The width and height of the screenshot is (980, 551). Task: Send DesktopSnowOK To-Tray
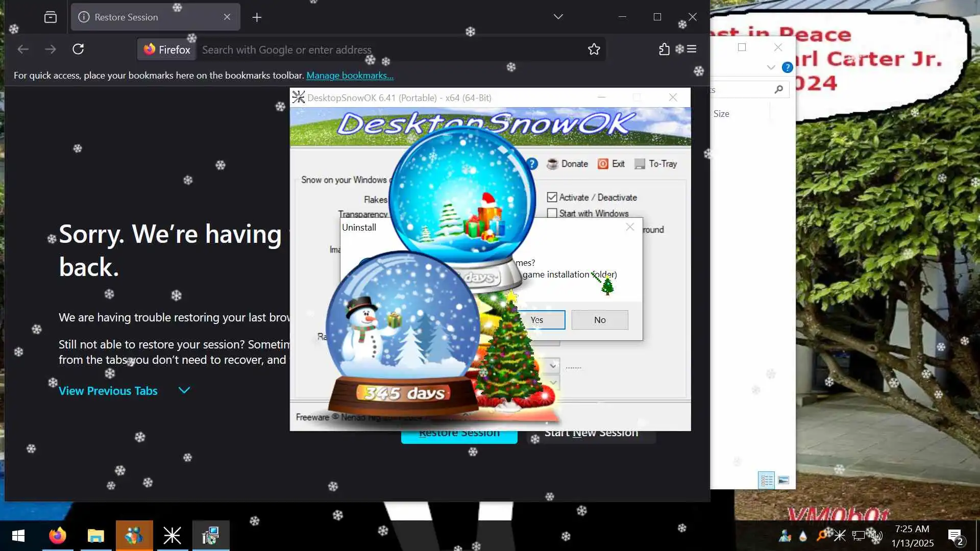click(656, 164)
